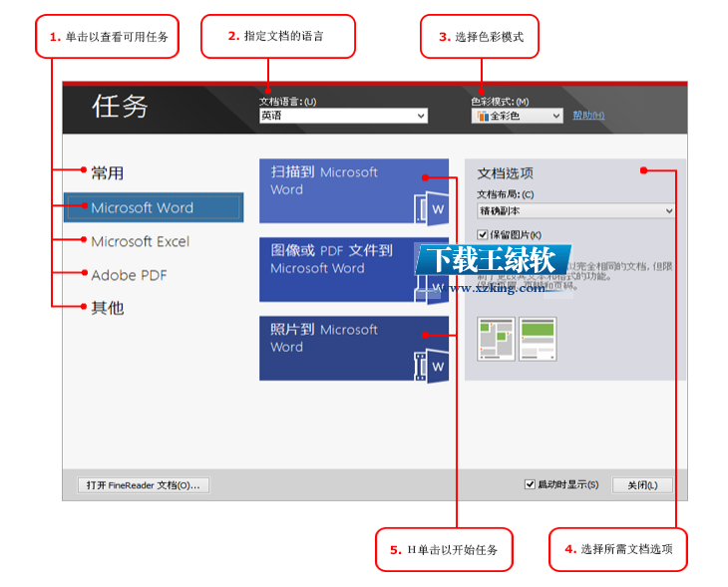Image resolution: width=728 pixels, height=587 pixels.
Task: Start the 照片到 Microsoft Word task
Action: [354, 349]
